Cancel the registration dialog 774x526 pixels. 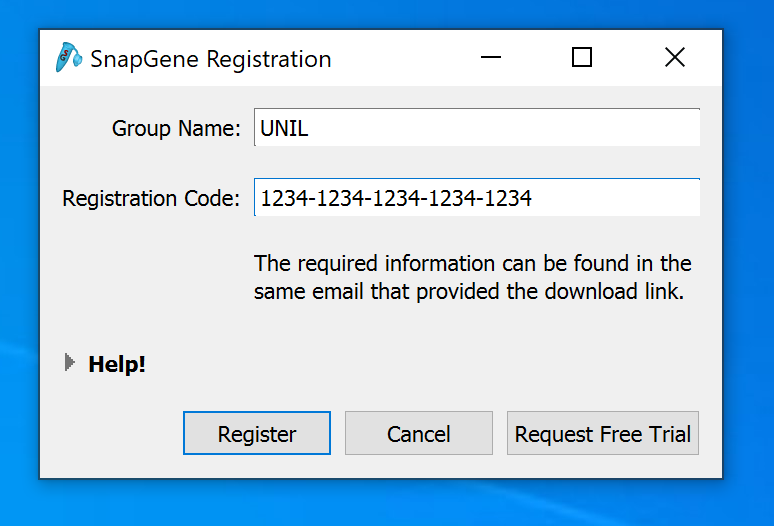coord(418,434)
